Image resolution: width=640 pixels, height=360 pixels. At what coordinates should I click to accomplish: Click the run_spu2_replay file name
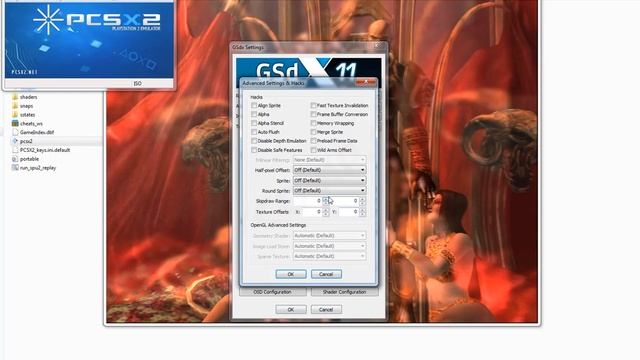38,168
